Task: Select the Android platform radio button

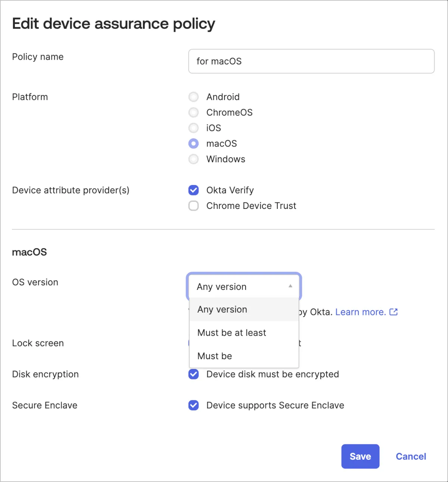Action: (193, 97)
